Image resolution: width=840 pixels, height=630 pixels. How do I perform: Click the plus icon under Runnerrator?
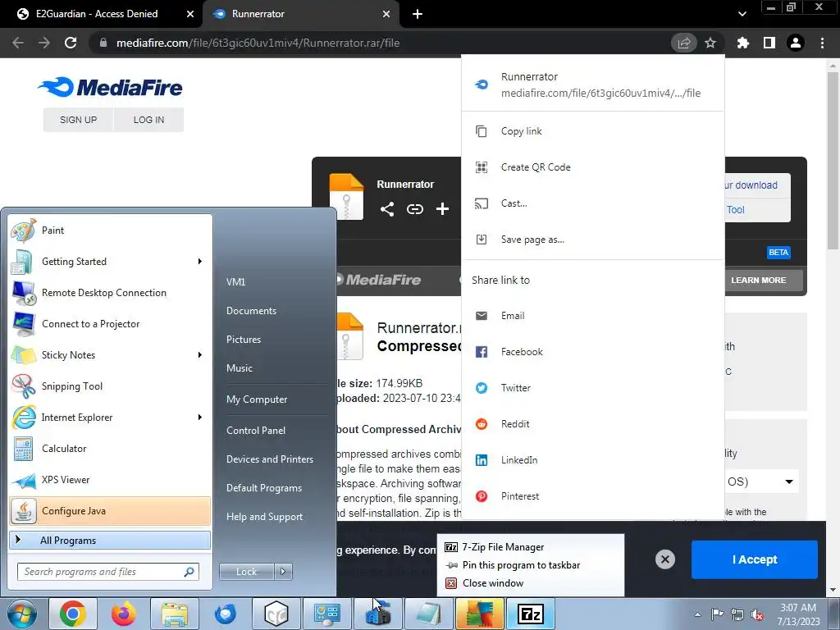tap(442, 209)
